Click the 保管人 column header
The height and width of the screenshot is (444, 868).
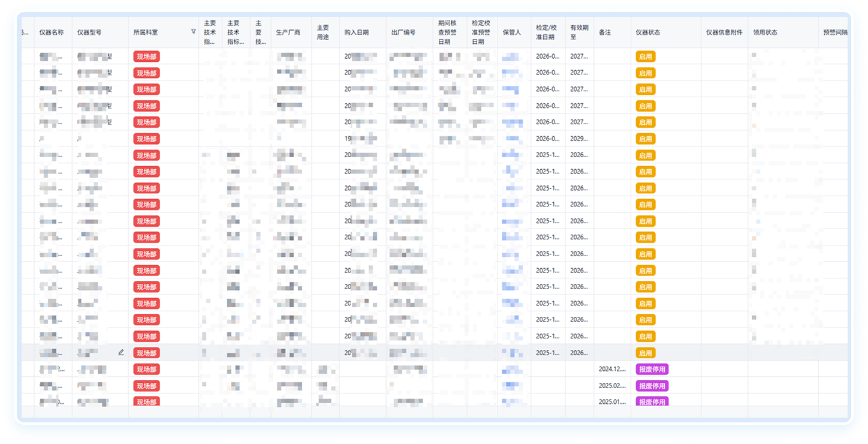click(512, 32)
